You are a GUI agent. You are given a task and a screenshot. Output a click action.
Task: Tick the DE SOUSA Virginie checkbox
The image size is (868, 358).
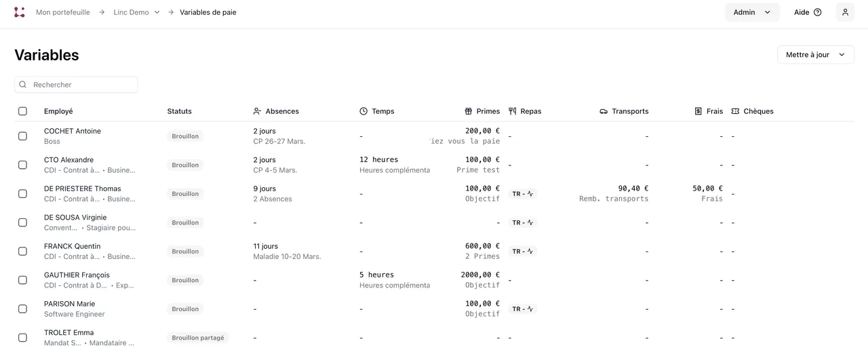point(22,222)
